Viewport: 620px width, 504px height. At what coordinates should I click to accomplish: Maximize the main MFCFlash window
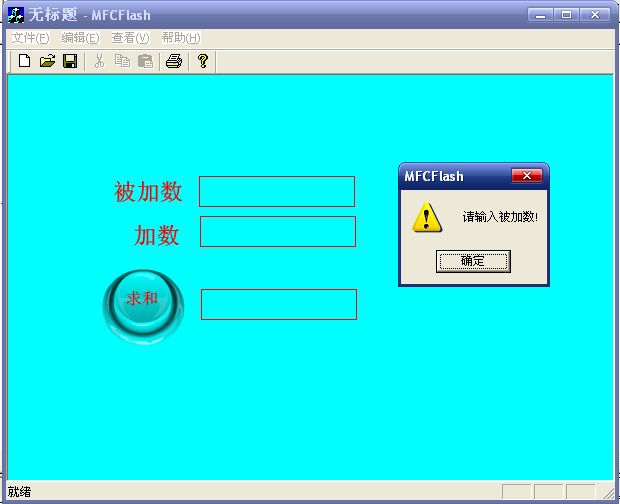[566, 15]
